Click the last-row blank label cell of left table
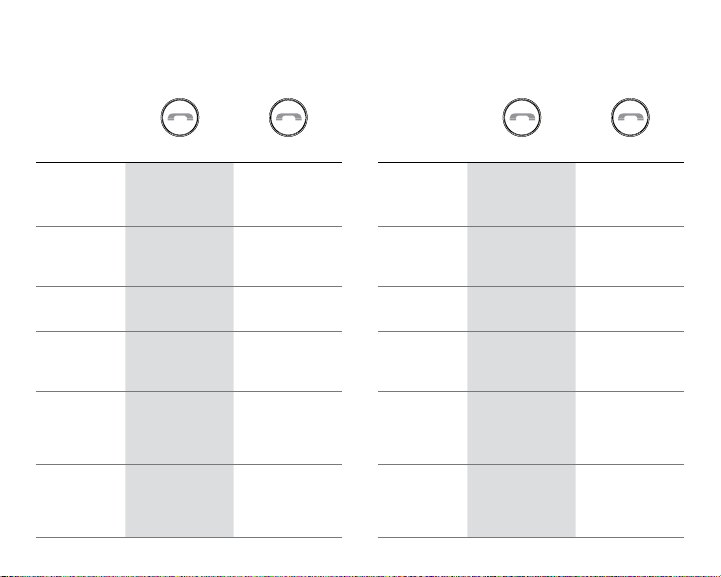The height and width of the screenshot is (577, 721). 80,501
